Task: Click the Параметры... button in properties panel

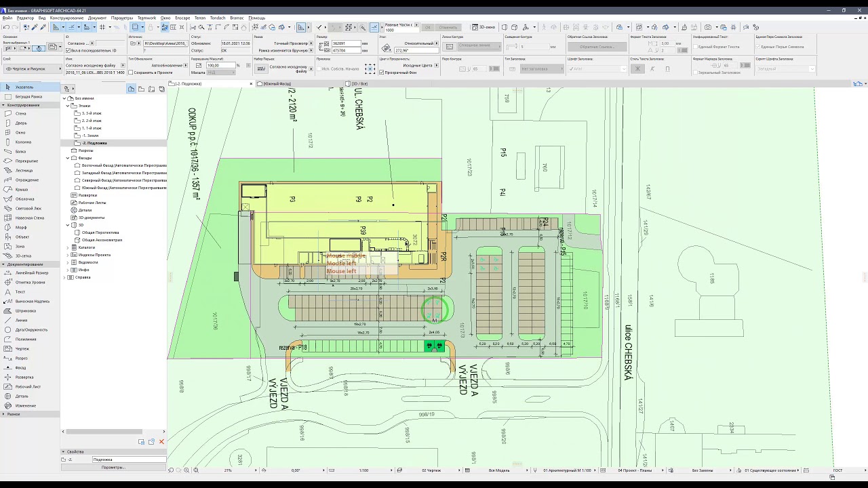Action: 113,468
